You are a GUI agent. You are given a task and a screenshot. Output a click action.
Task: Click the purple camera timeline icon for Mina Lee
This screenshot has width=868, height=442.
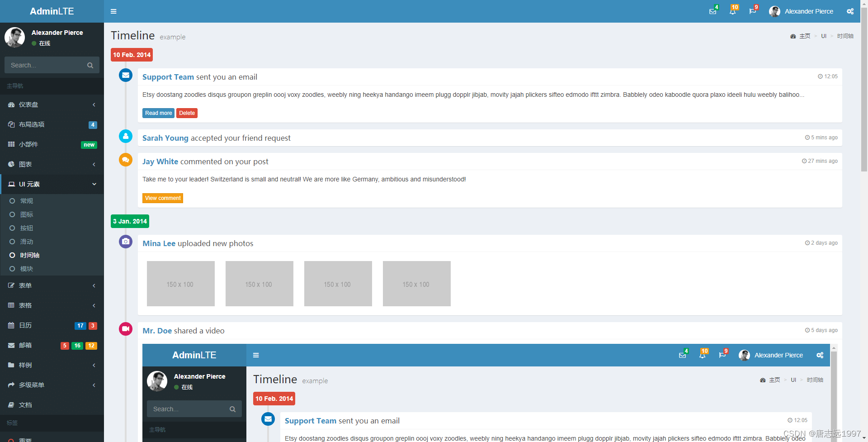pos(126,242)
